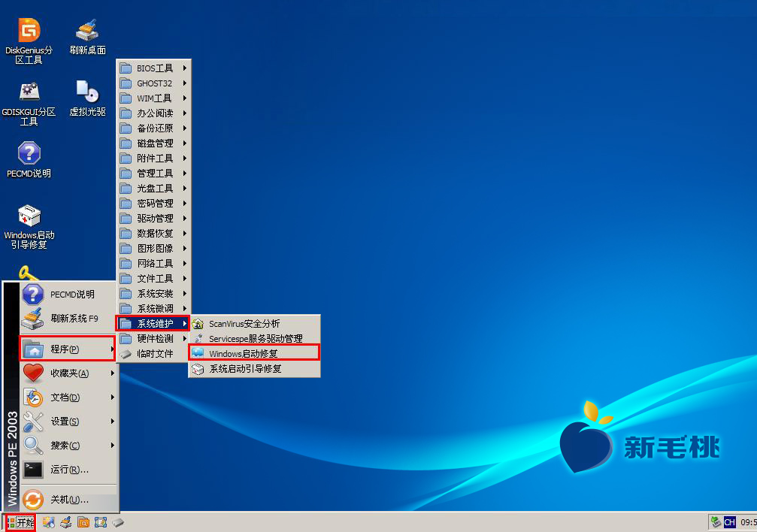This screenshot has width=757, height=532.
Task: Expand the 设置(S) submenu
Action: tap(68, 422)
